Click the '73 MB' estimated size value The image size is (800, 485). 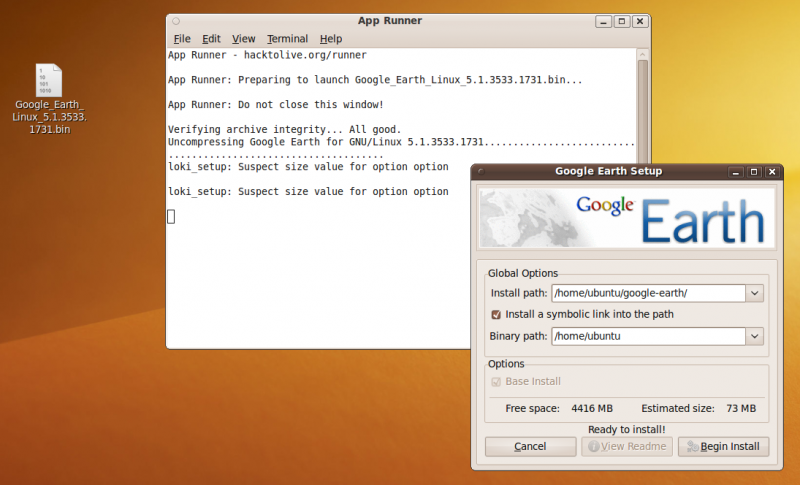(741, 409)
